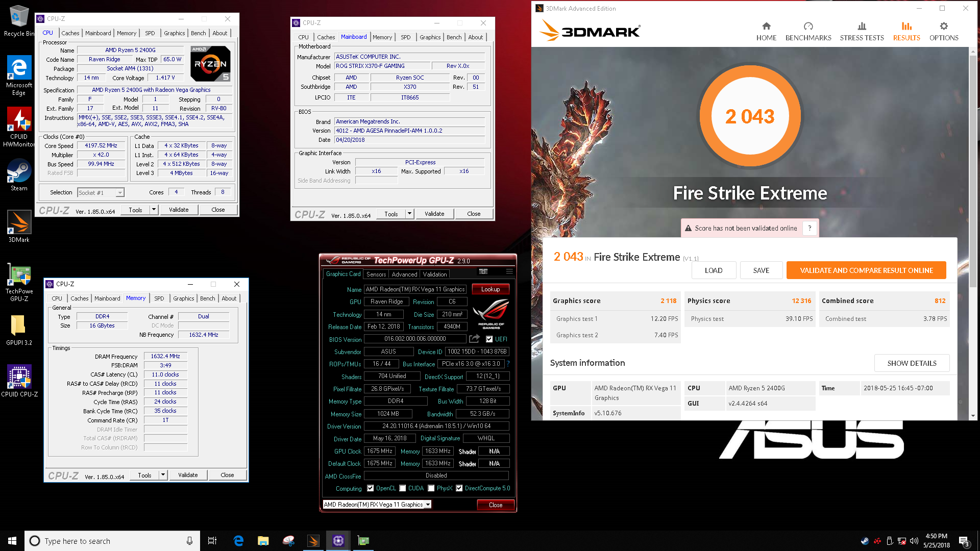Open the Validation tab in GPU-Z
The image size is (980, 551).
pos(435,274)
